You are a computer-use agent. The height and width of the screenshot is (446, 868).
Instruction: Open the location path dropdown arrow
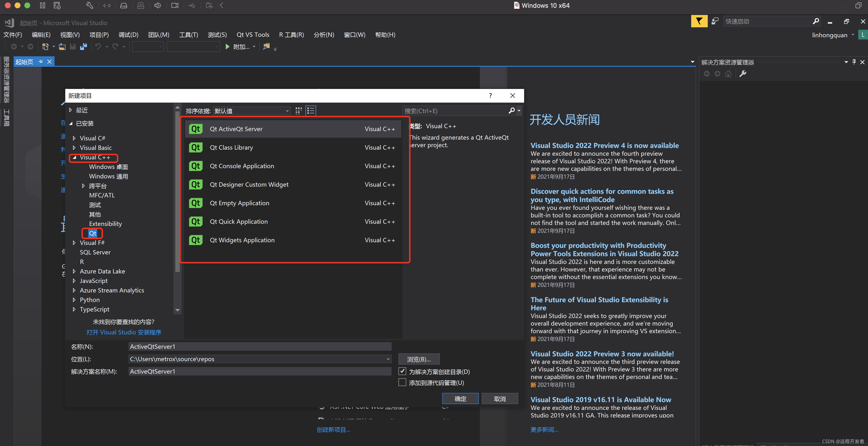tap(388, 359)
